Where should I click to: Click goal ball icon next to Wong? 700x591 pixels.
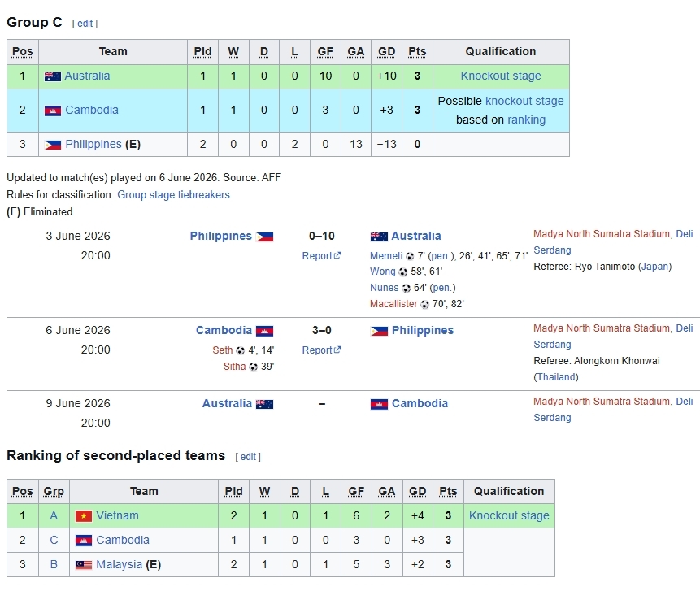pyautogui.click(x=402, y=272)
